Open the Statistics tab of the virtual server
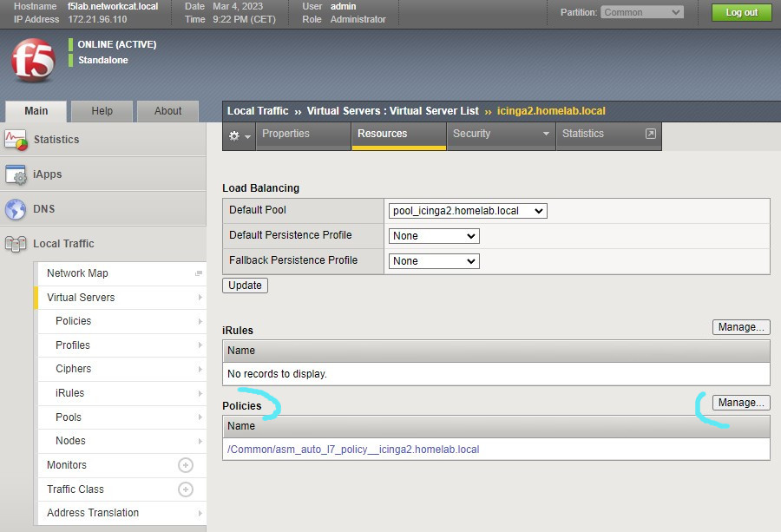Image resolution: width=781 pixels, height=532 pixels. (x=608, y=135)
